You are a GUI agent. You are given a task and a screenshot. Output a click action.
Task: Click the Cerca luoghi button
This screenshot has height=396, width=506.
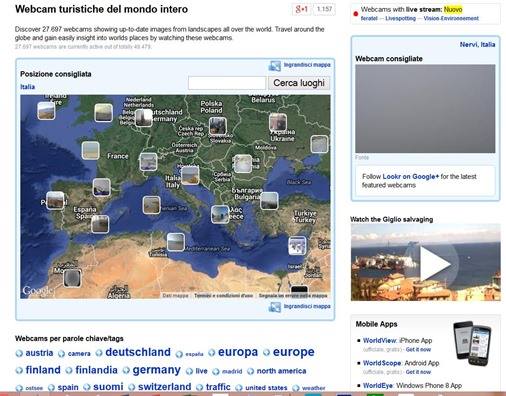[x=299, y=83]
